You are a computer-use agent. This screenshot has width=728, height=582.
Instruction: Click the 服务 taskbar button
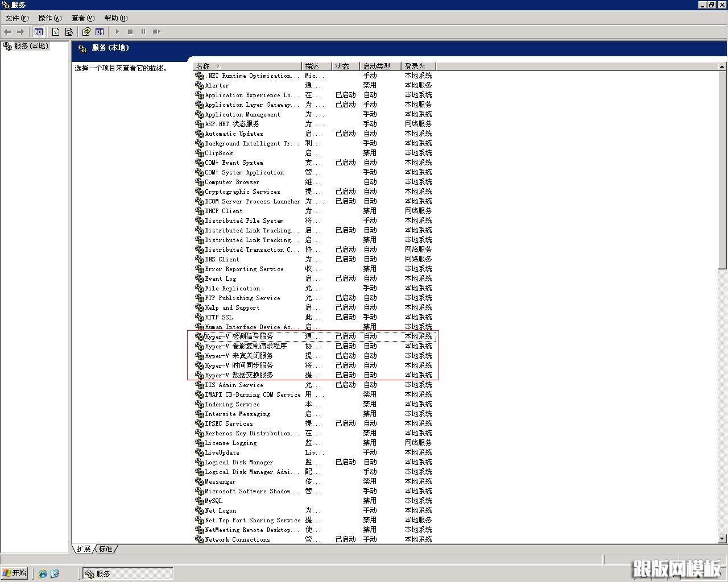pos(128,573)
